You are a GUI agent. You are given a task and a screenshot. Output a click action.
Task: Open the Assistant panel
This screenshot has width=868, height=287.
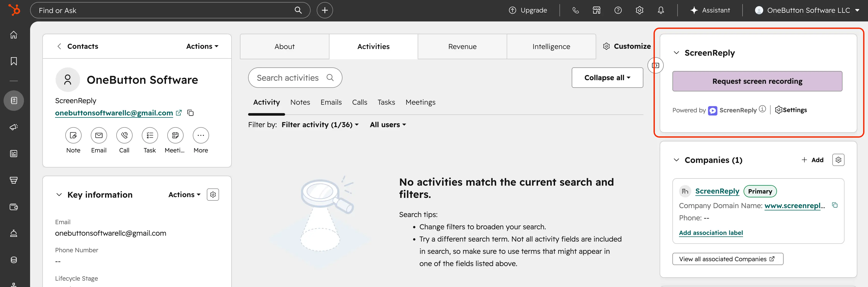point(710,10)
